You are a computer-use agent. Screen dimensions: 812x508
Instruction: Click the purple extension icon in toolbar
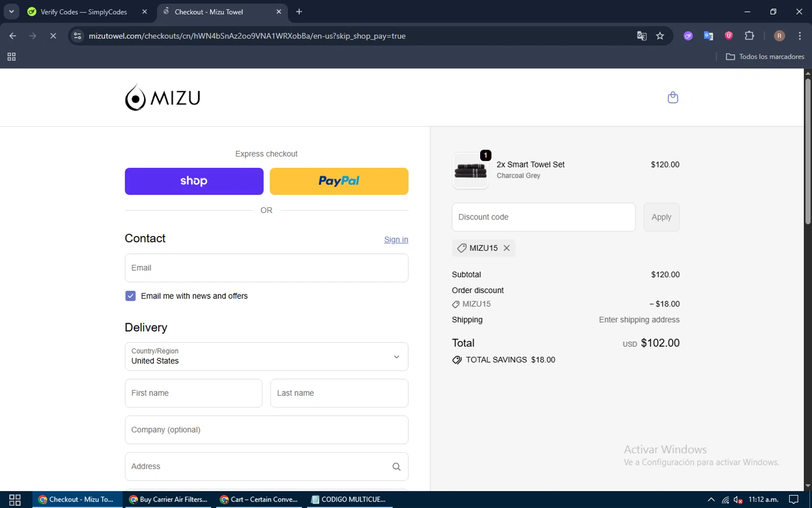pyautogui.click(x=688, y=36)
